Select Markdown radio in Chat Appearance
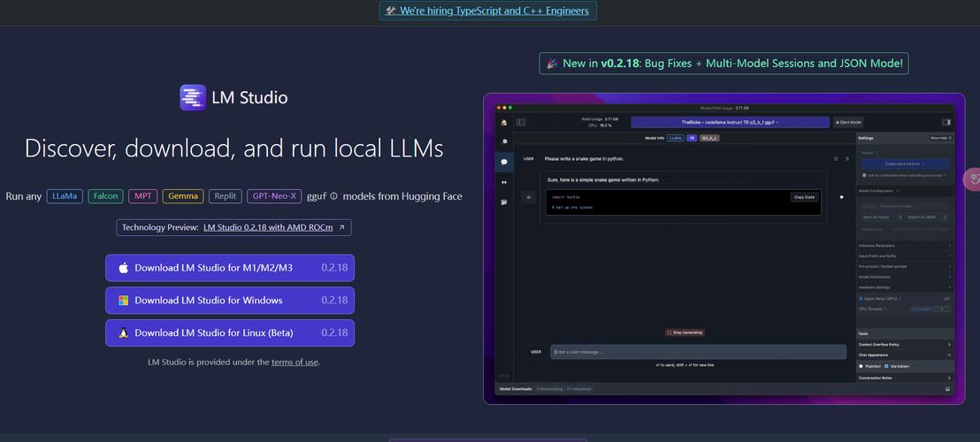Image resolution: width=980 pixels, height=442 pixels. (x=886, y=366)
